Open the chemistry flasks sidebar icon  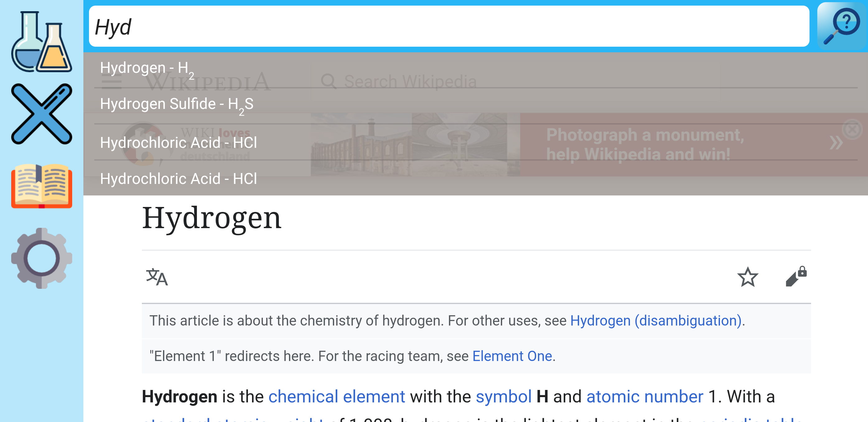[41, 42]
